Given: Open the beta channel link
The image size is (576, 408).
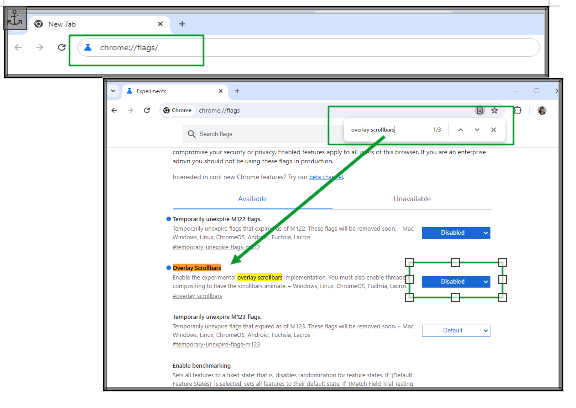Looking at the screenshot, I should pyautogui.click(x=326, y=177).
